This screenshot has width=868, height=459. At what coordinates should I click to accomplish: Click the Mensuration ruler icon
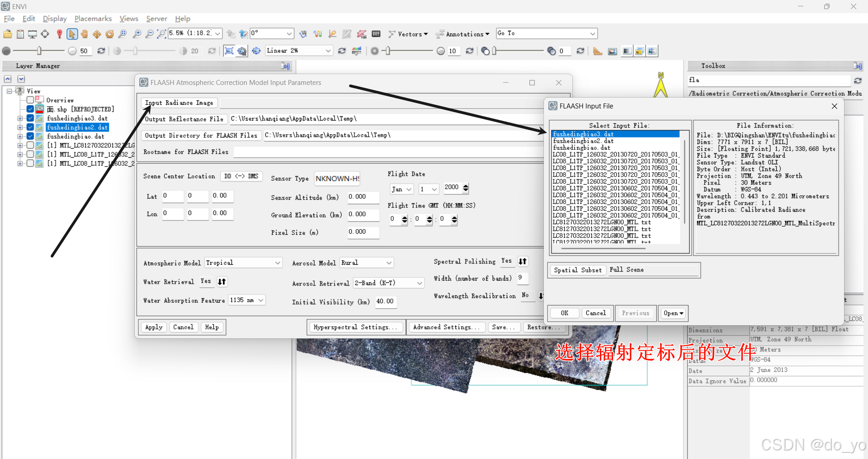(x=598, y=51)
